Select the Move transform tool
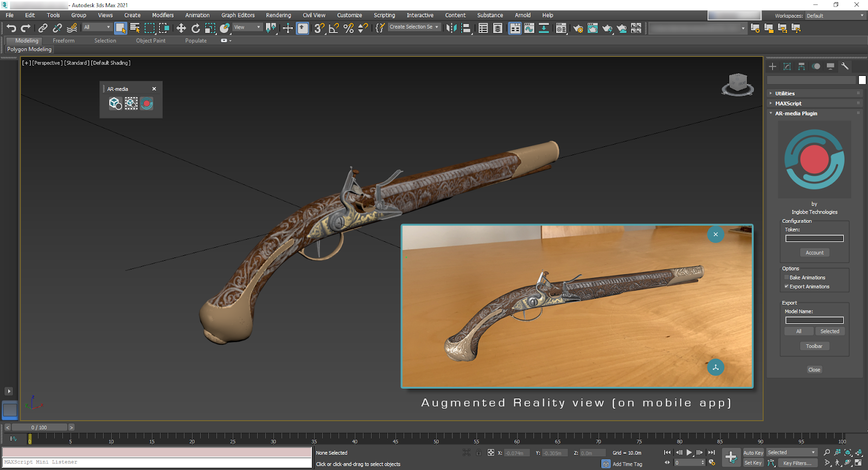This screenshot has width=868, height=470. [181, 28]
